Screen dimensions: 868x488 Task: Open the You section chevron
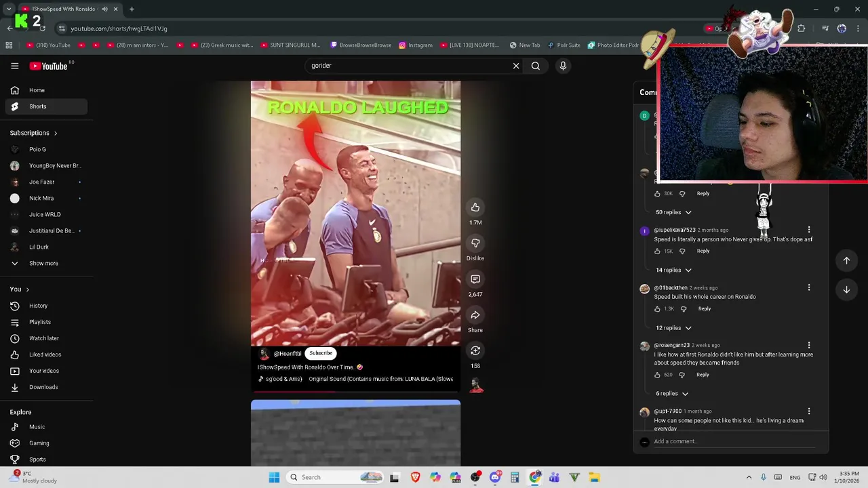click(27, 289)
